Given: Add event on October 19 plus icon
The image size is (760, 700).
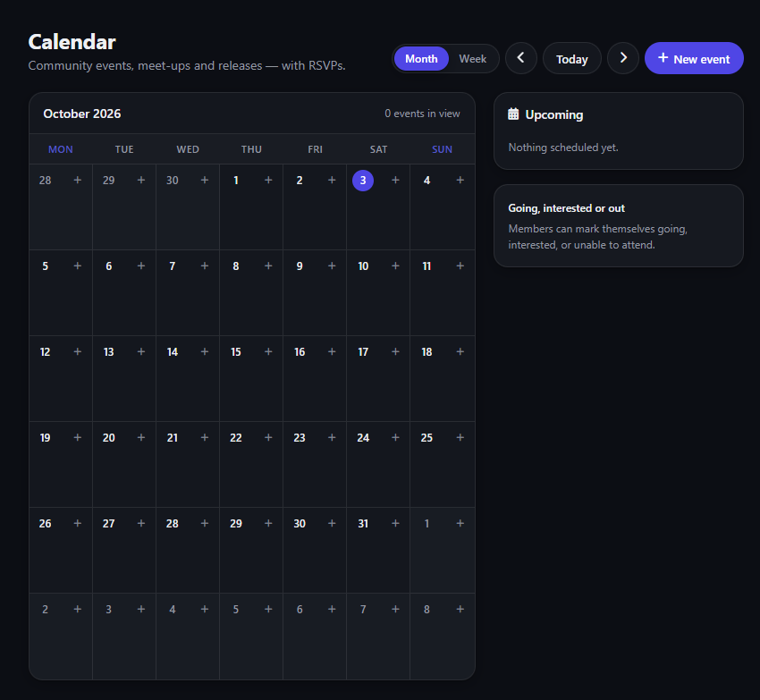Looking at the screenshot, I should click(78, 437).
